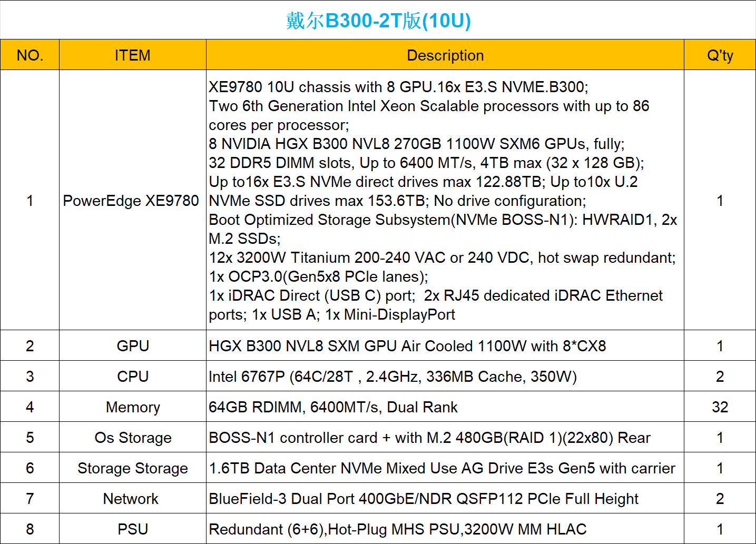This screenshot has height=544, width=756.
Task: Select the "BlueField-3 Dual Port 400GbE/NDR" description cell
Action: click(x=445, y=498)
